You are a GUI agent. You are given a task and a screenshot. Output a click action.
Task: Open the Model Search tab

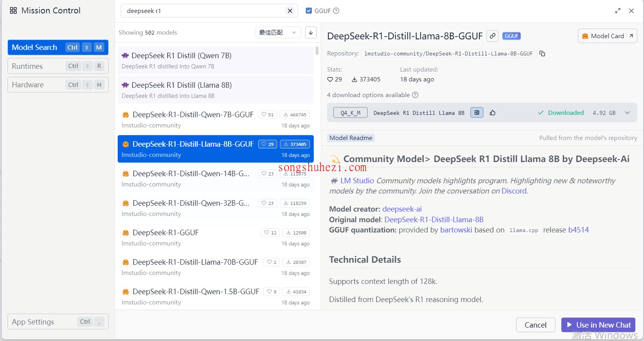point(58,47)
